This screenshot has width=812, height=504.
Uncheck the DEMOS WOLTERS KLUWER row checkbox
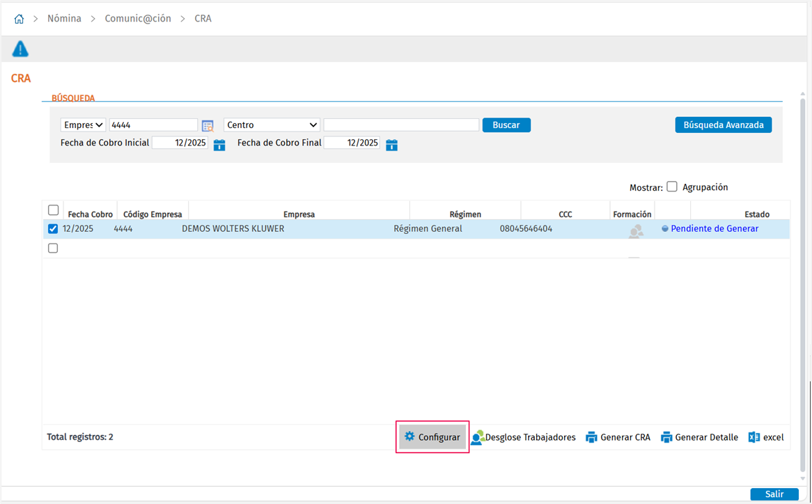point(53,229)
